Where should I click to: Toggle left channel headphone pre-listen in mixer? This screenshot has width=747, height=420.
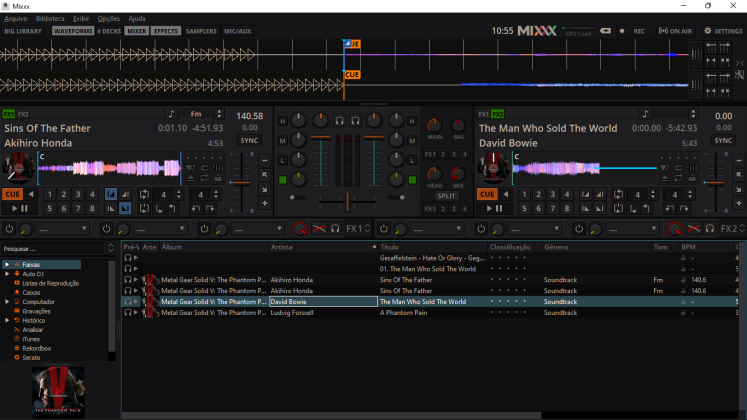point(339,121)
